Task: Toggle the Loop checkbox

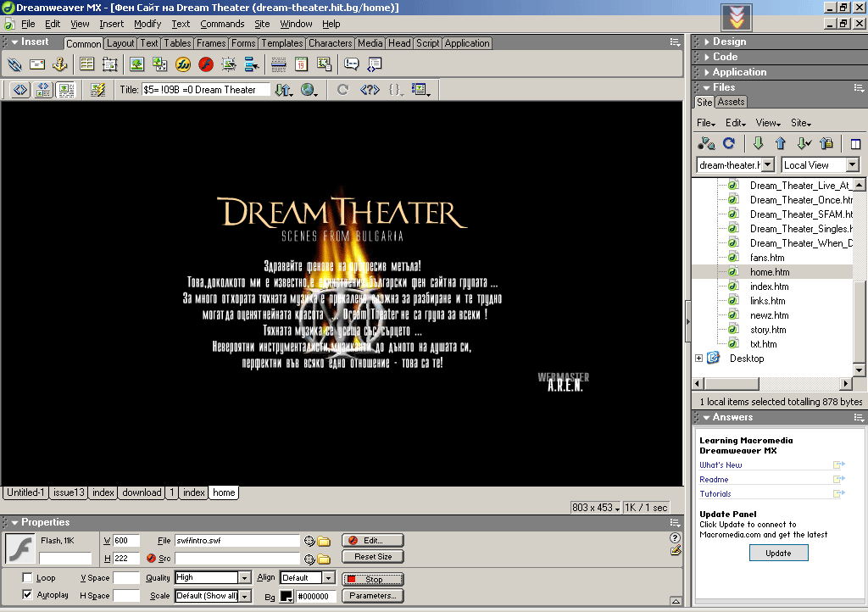Action: click(27, 578)
